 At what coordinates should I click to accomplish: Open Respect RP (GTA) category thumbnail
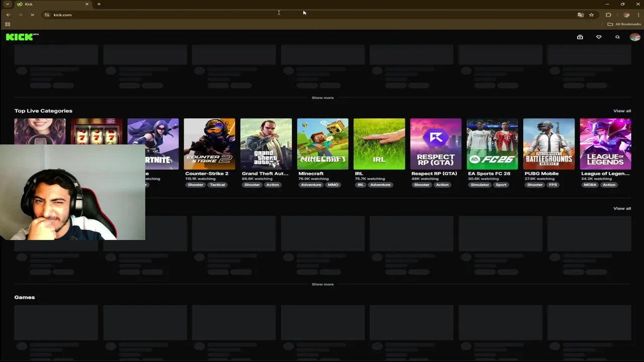pos(436,144)
